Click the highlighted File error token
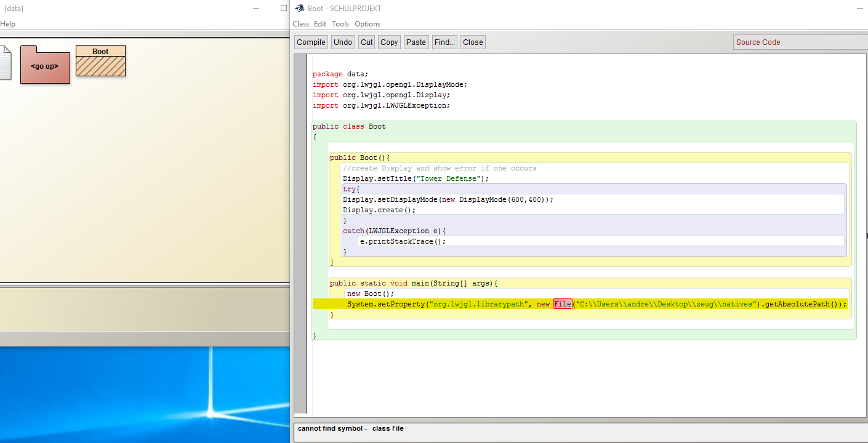The height and width of the screenshot is (443, 868). 562,304
